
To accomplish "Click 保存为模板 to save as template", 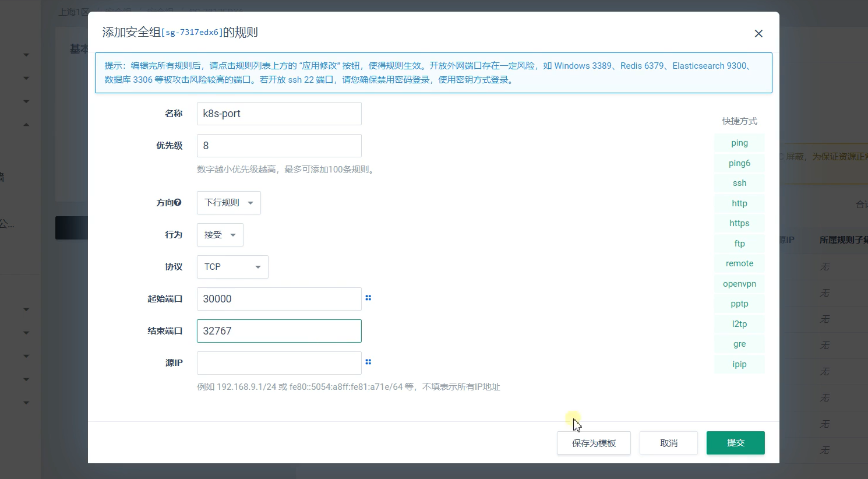I will pos(594,443).
